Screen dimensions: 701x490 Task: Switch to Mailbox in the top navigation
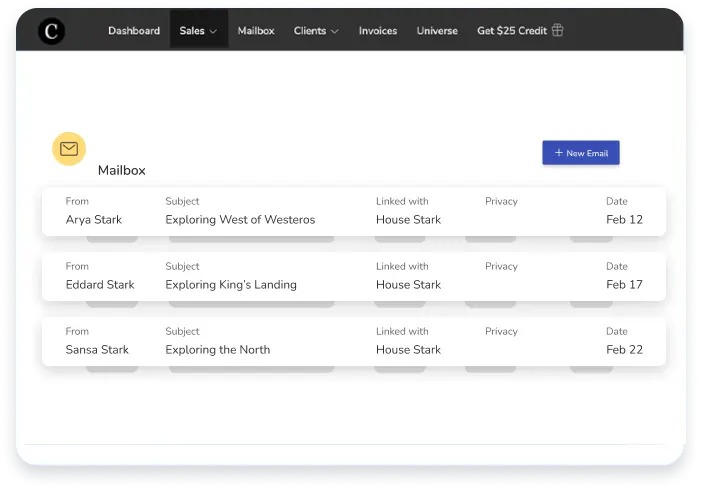click(256, 31)
